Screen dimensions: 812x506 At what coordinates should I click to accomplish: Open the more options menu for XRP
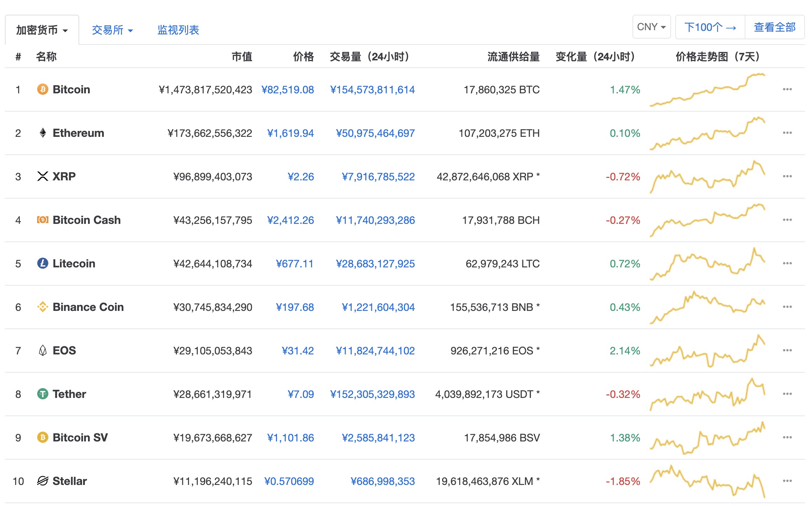click(x=787, y=177)
